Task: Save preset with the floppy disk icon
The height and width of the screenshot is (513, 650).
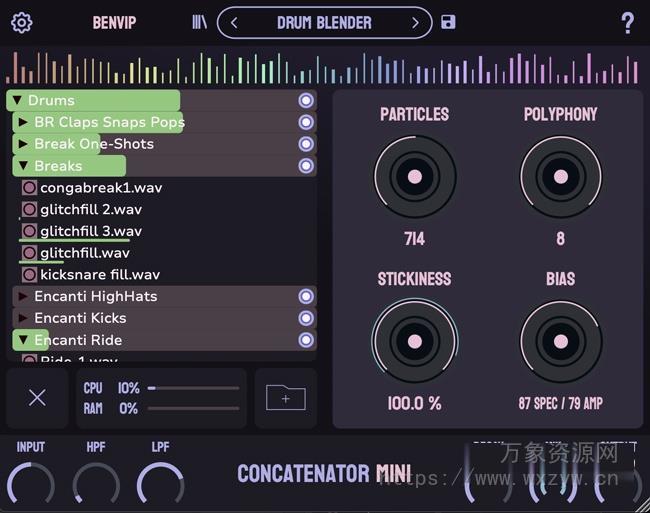Action: pyautogui.click(x=448, y=22)
